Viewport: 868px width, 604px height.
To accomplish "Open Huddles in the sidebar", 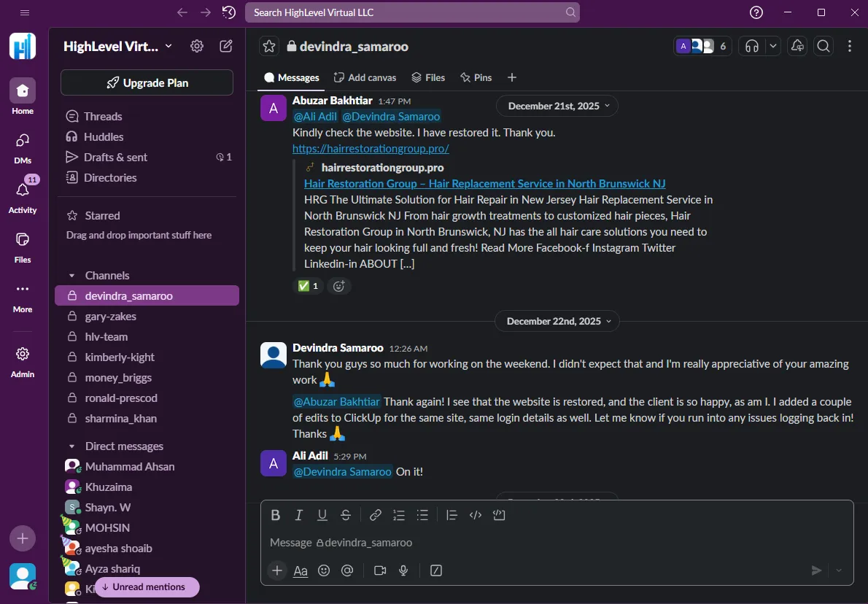I will point(147,136).
